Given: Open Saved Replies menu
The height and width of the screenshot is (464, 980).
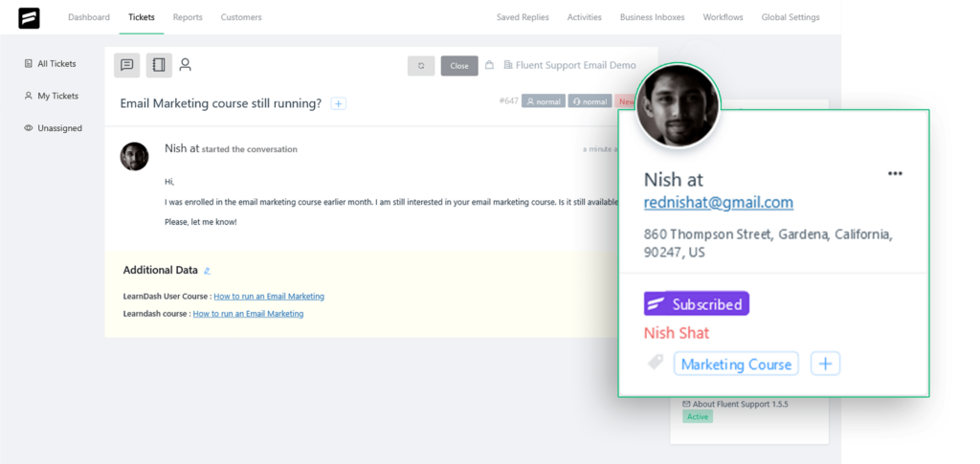Looking at the screenshot, I should tap(523, 17).
